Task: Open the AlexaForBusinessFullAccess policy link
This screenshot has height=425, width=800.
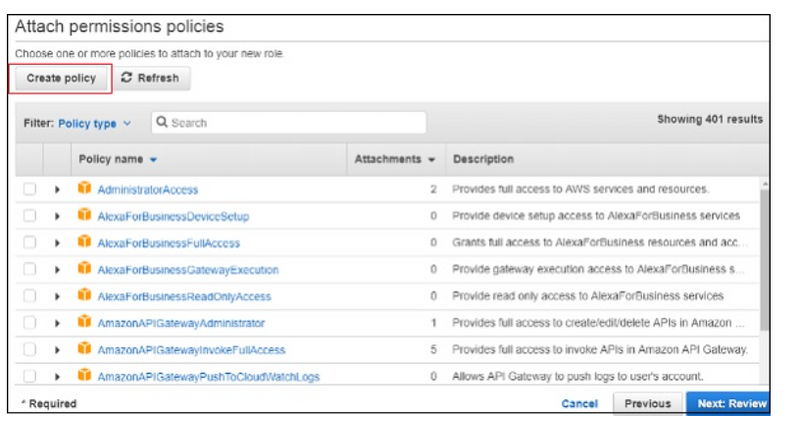Action: (169, 243)
